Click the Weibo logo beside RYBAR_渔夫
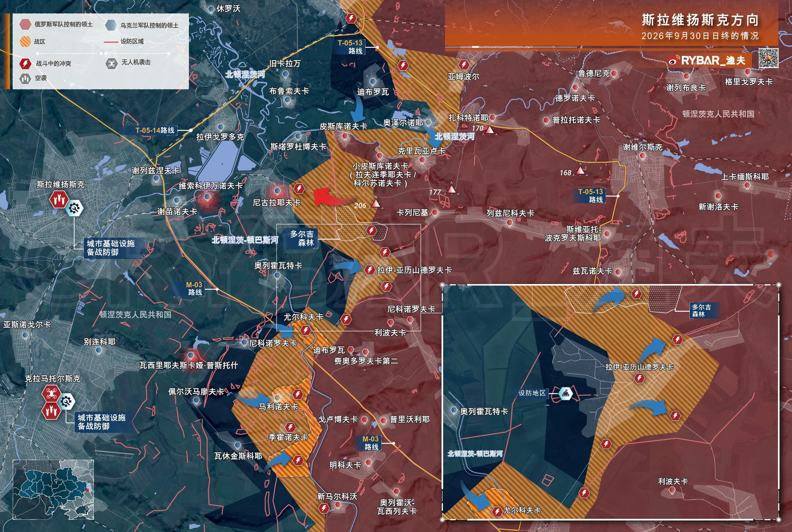 (673, 61)
